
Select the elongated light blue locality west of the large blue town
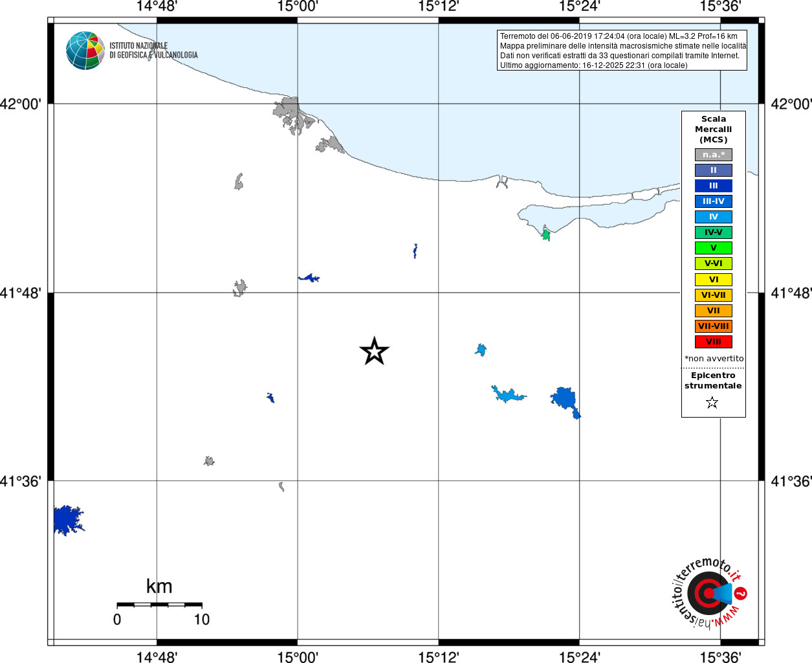[x=509, y=394]
